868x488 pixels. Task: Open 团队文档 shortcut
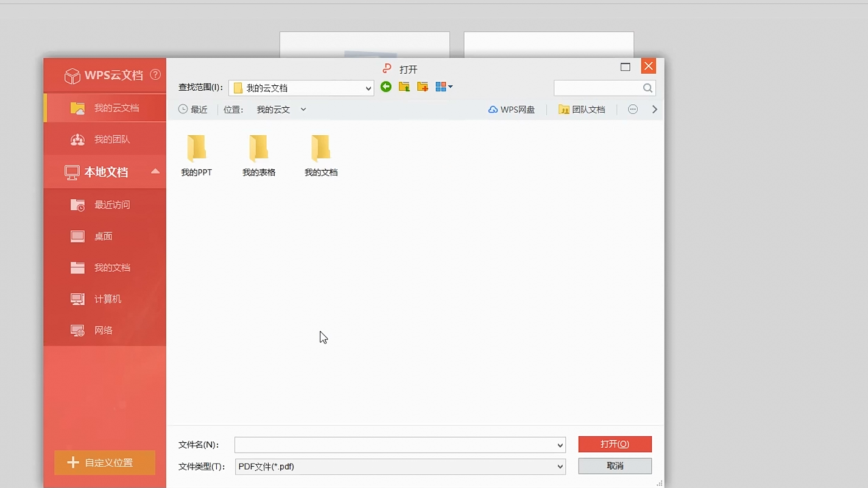pyautogui.click(x=582, y=110)
